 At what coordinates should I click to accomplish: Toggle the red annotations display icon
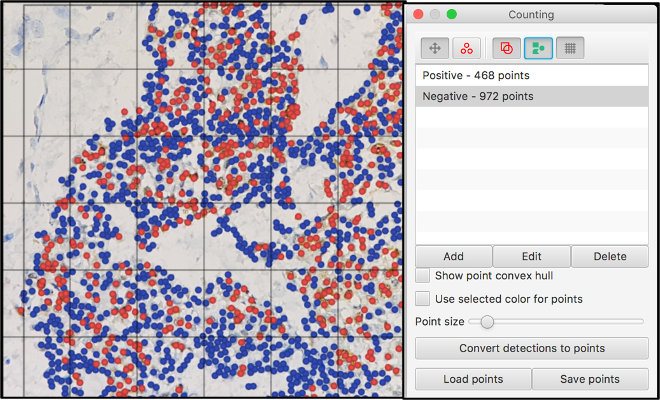[507, 48]
